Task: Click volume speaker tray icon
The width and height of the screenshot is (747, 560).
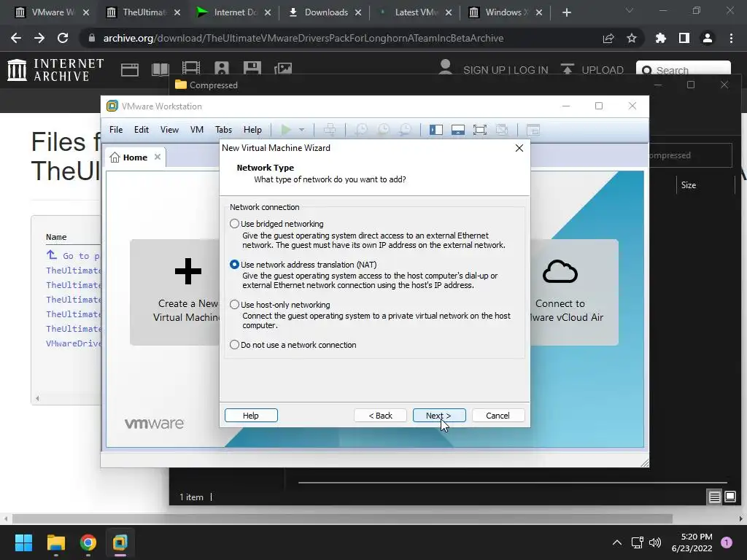Action: 655,542
